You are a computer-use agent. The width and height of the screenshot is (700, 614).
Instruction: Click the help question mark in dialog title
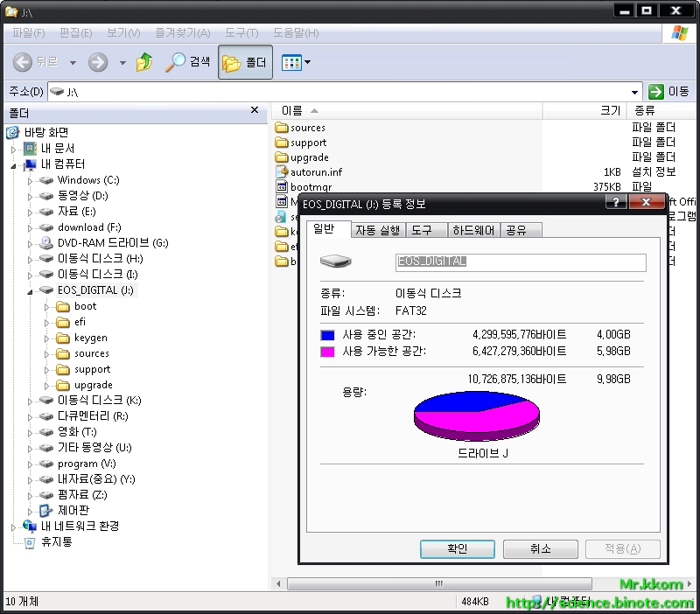[x=615, y=203]
